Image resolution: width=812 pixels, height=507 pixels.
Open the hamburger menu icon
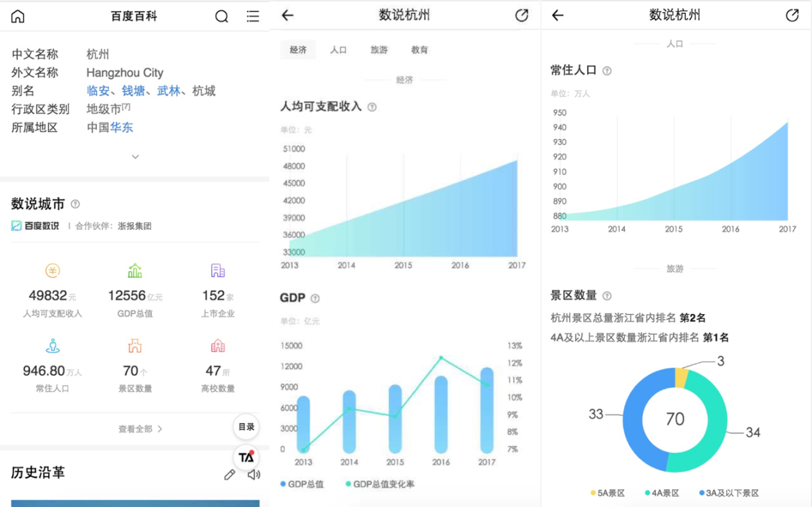pyautogui.click(x=253, y=16)
